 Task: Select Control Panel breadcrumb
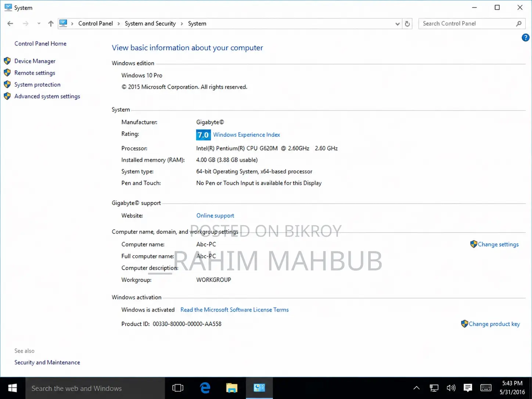point(96,24)
